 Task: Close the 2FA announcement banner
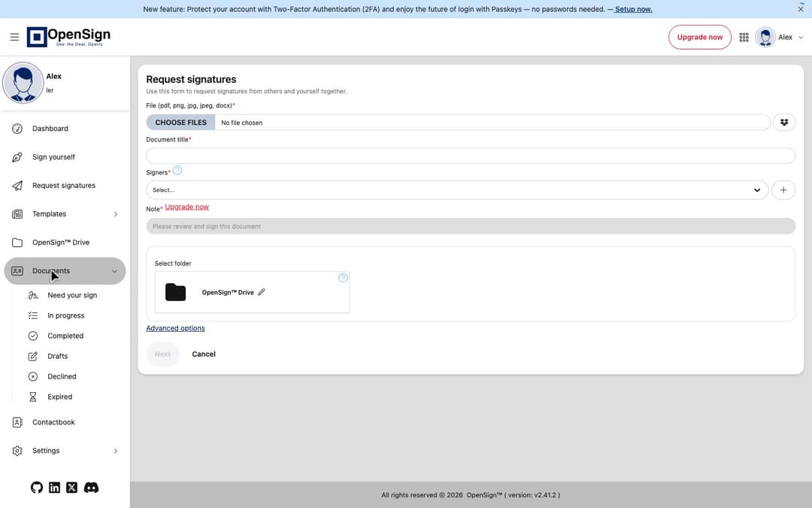[x=801, y=9]
